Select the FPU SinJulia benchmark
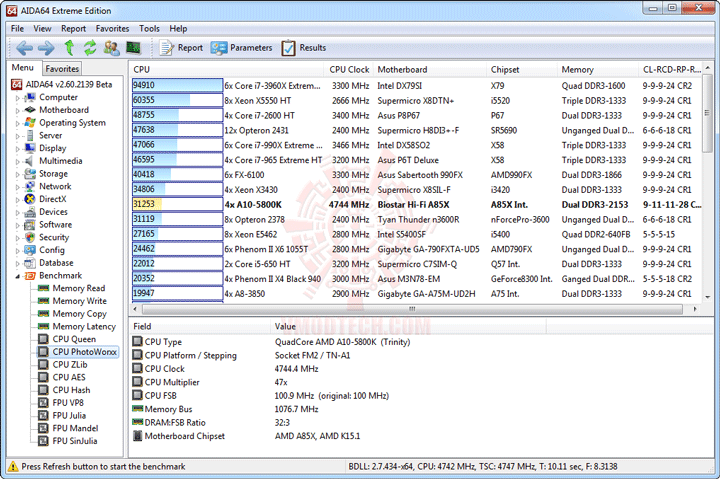The height and width of the screenshot is (479, 720). 75,441
